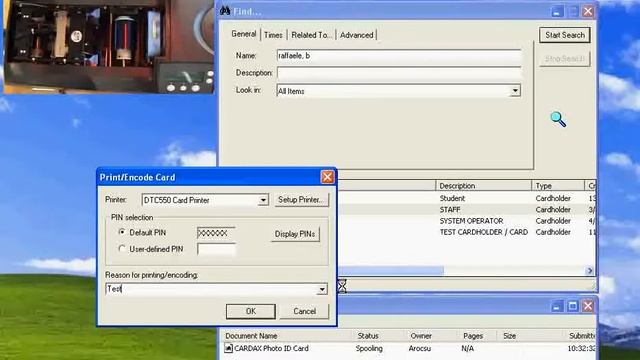Expand the Reason for printing/encoding dropdown
Image resolution: width=640 pixels, height=360 pixels.
pos(322,289)
